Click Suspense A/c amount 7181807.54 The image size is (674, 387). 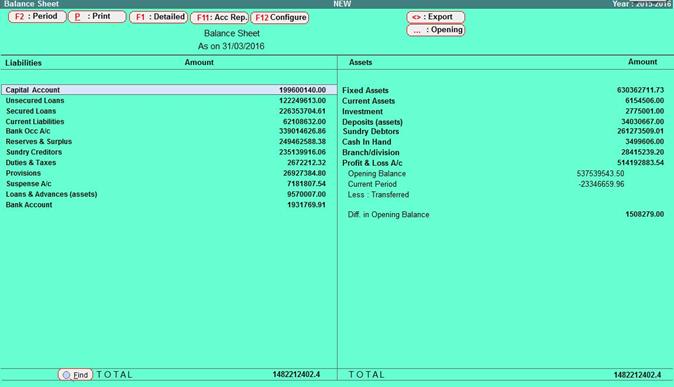(306, 184)
